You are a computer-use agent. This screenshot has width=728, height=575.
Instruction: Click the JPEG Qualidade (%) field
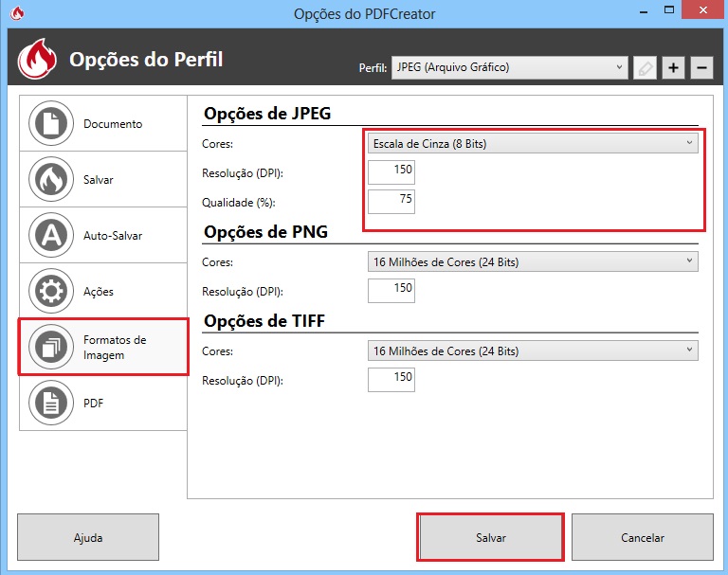(x=391, y=202)
